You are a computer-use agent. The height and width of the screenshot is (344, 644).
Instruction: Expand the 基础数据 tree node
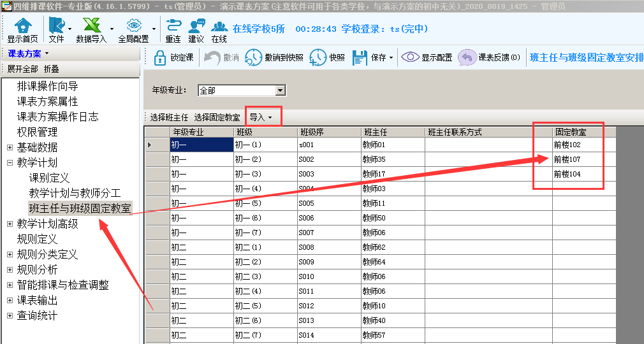click(10, 148)
